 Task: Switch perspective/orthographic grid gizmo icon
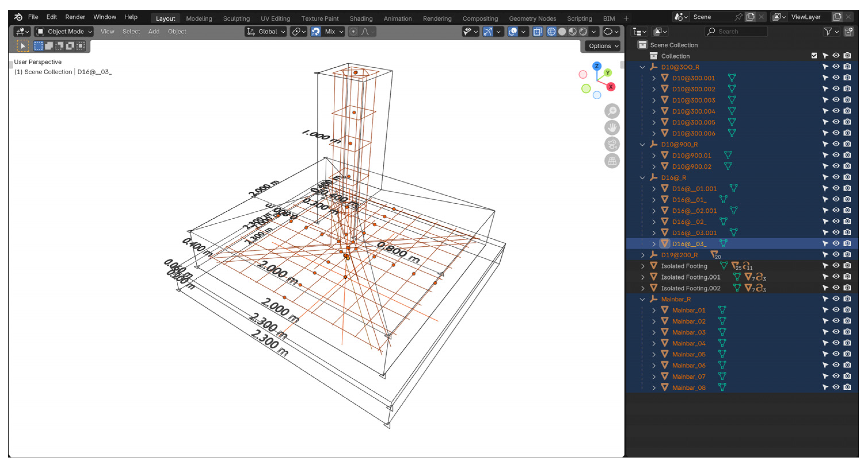[612, 161]
